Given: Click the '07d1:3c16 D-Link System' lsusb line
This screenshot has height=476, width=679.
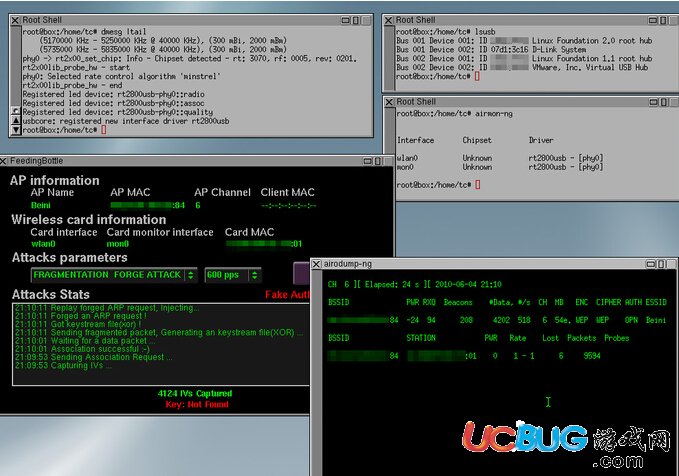Looking at the screenshot, I should click(x=491, y=49).
